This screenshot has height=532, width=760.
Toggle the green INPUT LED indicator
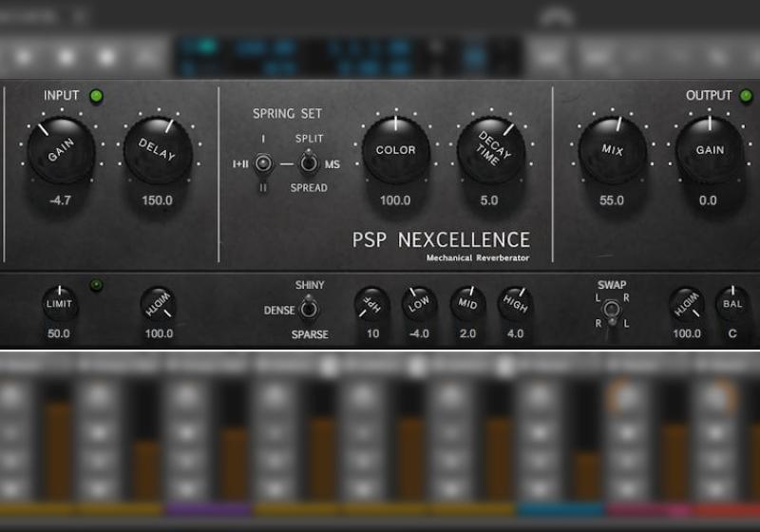click(96, 96)
